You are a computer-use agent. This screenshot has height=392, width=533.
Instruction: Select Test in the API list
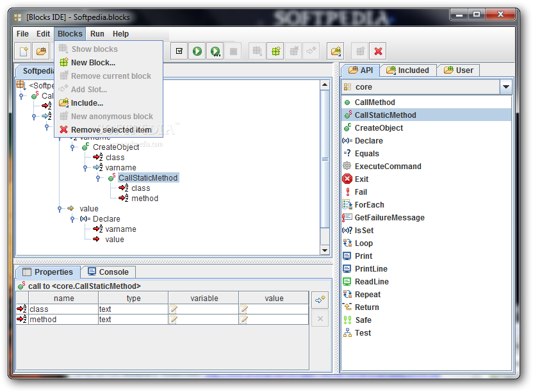426,333
